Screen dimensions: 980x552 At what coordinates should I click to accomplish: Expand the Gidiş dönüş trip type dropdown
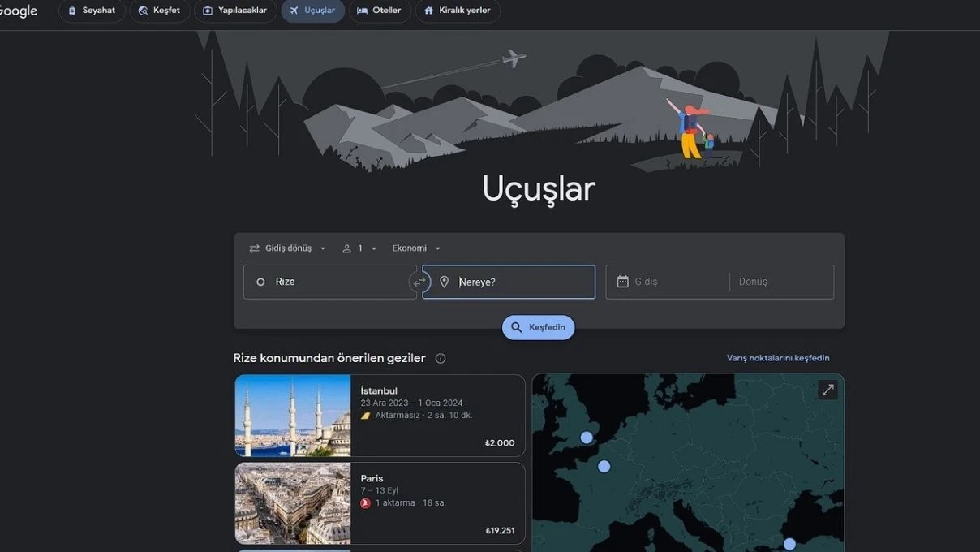tap(287, 248)
